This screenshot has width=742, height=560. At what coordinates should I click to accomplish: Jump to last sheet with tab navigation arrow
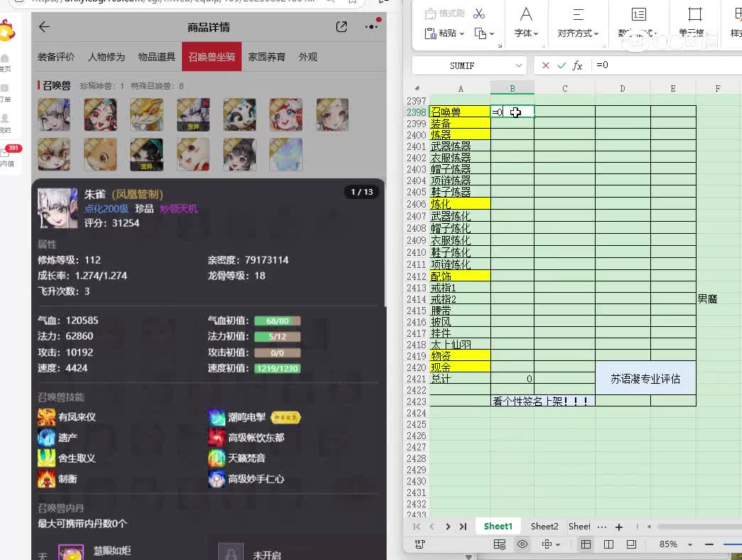(x=463, y=527)
